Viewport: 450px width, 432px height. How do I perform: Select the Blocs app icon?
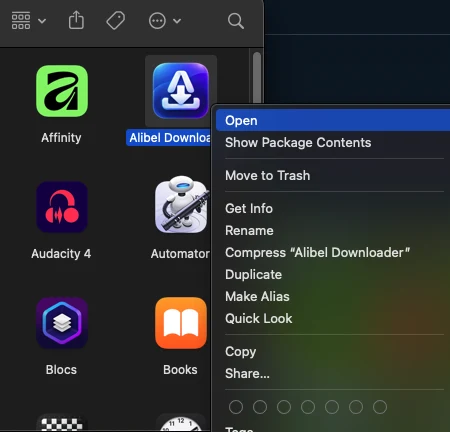click(62, 323)
